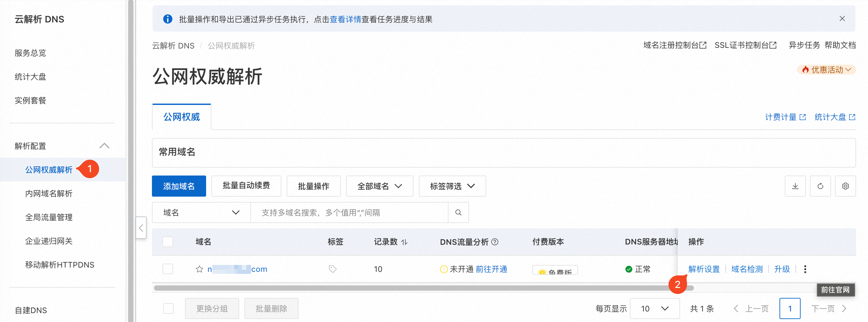Click the 更换分组 button
The width and height of the screenshot is (868, 322).
click(212, 308)
